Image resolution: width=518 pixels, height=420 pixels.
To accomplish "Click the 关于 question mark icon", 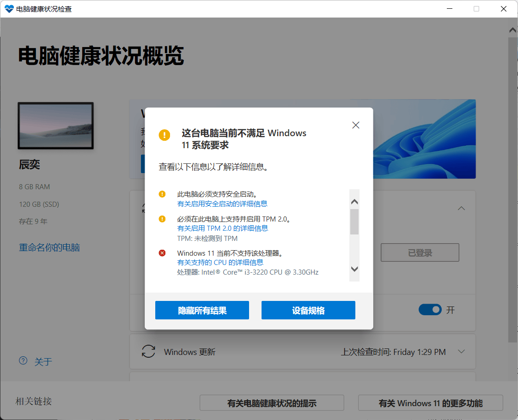I will click(x=23, y=361).
